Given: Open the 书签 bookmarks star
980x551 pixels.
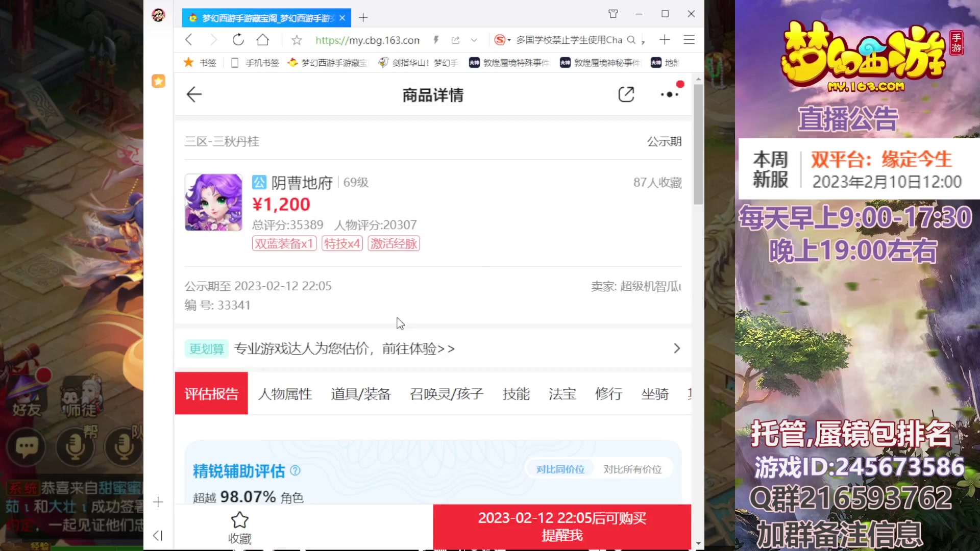Looking at the screenshot, I should click(200, 63).
